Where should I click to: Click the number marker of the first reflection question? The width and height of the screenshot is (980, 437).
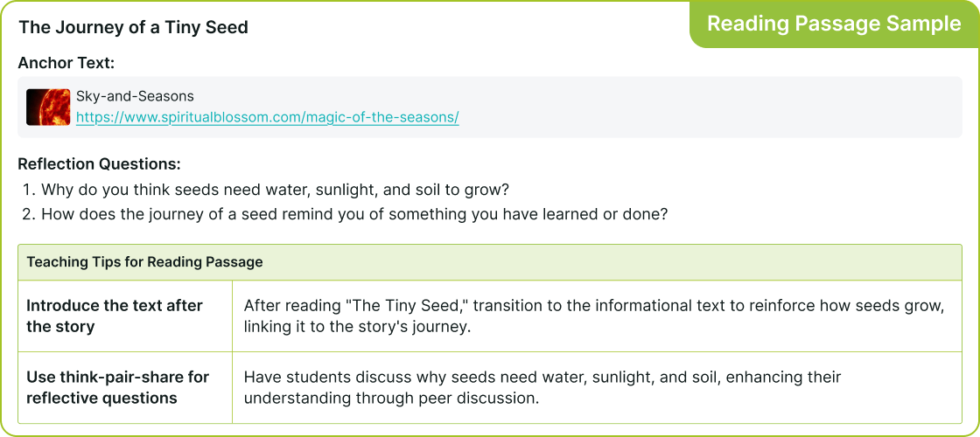(x=29, y=190)
